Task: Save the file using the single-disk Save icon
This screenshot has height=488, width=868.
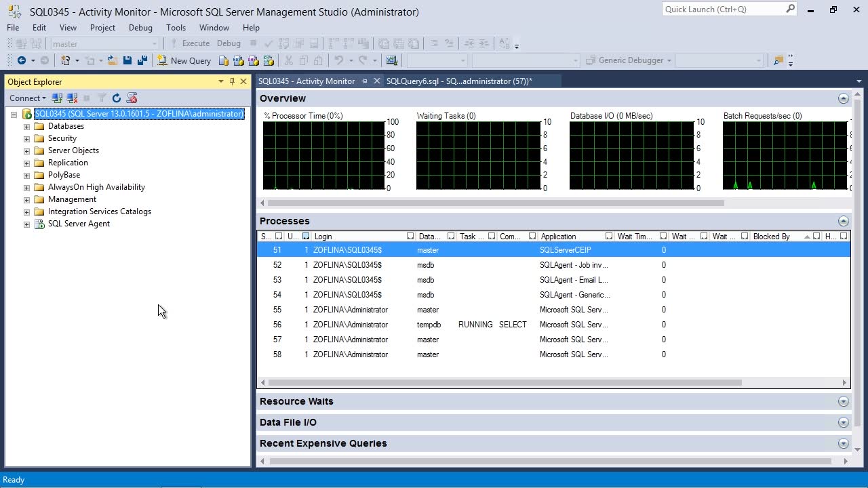Action: [x=127, y=60]
